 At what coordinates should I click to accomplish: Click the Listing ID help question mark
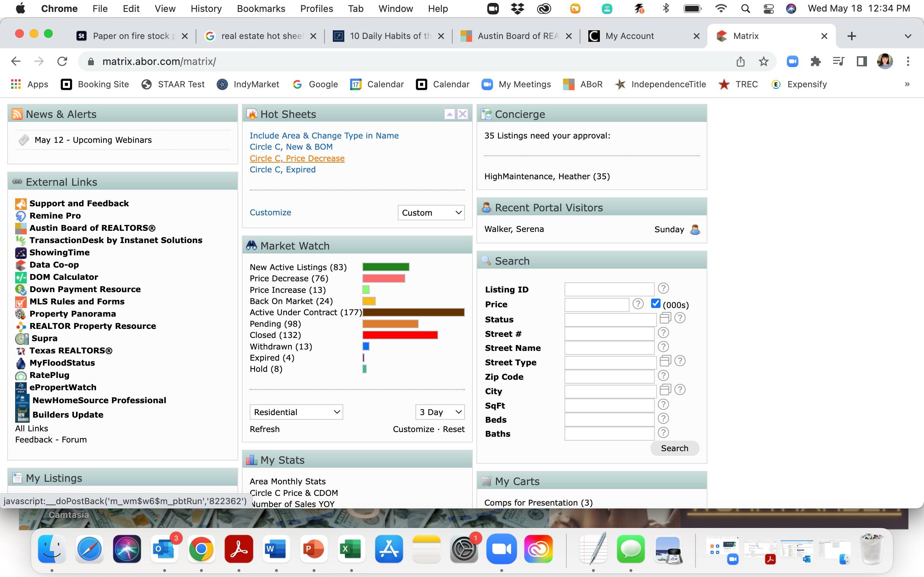pos(663,288)
